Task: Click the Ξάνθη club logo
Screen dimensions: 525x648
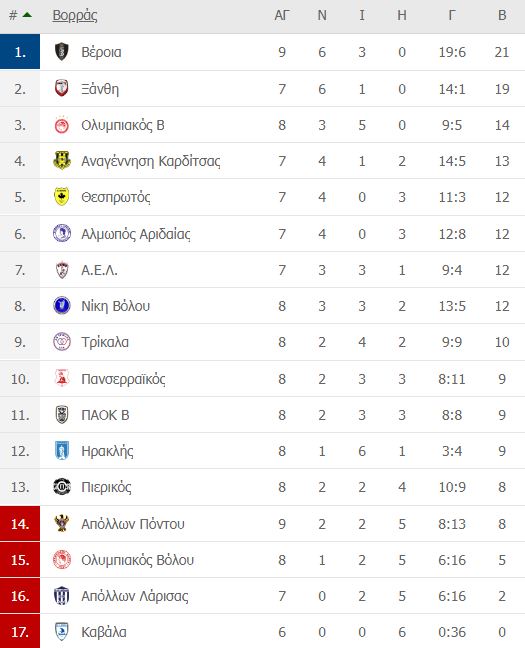Action: click(62, 88)
